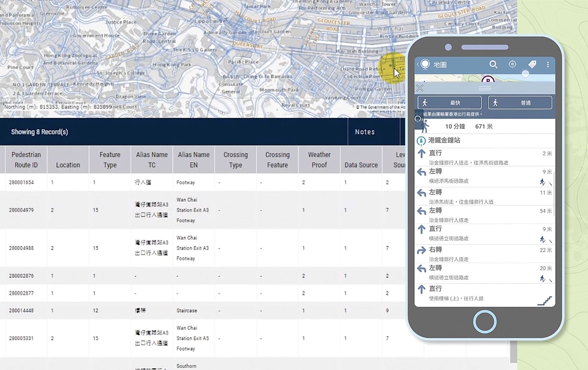Tap the GPS locate icon
The width and height of the screenshot is (588, 370).
(x=513, y=64)
